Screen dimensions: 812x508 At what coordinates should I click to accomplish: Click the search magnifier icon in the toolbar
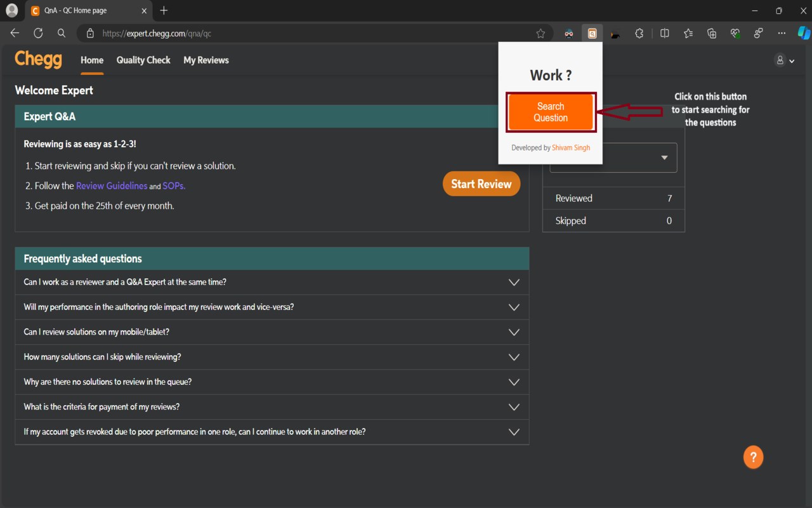[x=61, y=33]
